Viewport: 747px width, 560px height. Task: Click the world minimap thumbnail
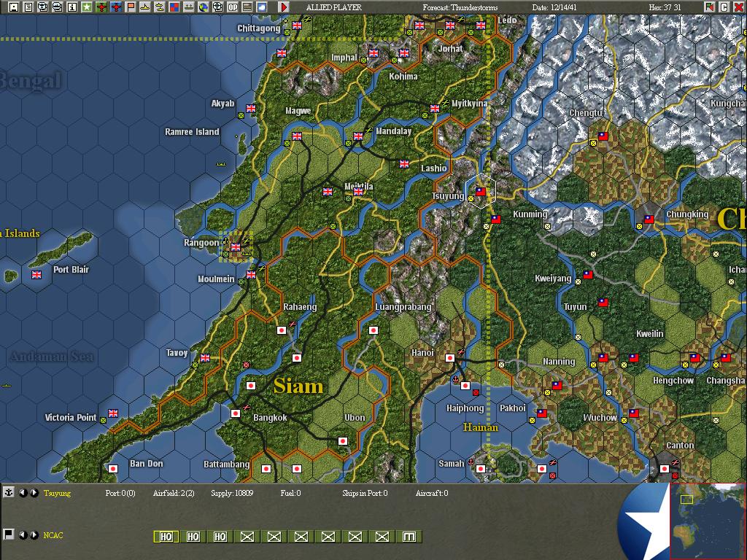point(708,521)
